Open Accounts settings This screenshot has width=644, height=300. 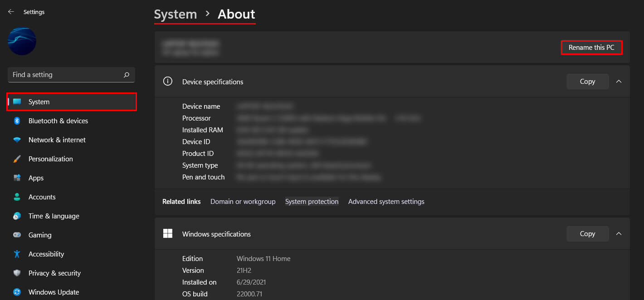72,197
